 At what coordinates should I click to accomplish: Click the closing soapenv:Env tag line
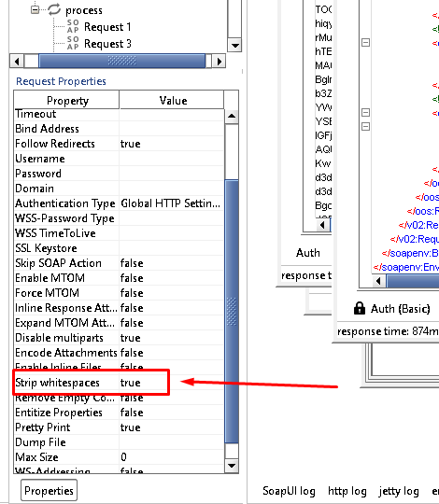(406, 267)
